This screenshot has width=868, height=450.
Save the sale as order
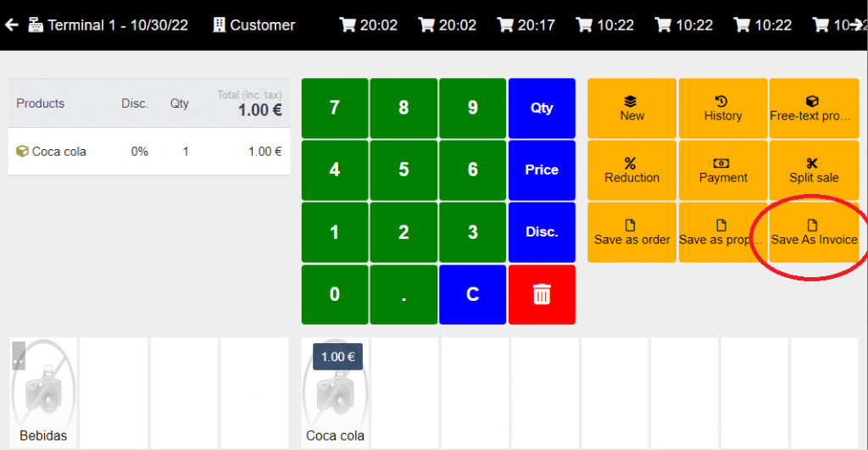click(632, 232)
